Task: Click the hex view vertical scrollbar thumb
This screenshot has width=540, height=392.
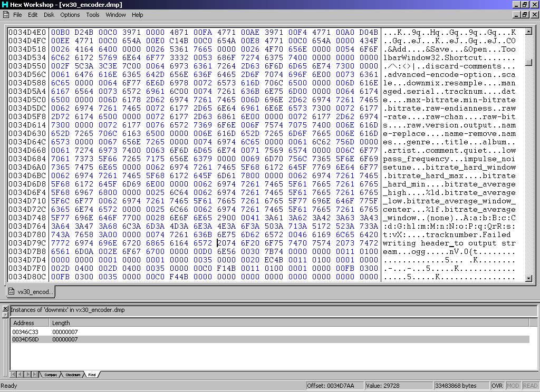Action: (x=528, y=62)
